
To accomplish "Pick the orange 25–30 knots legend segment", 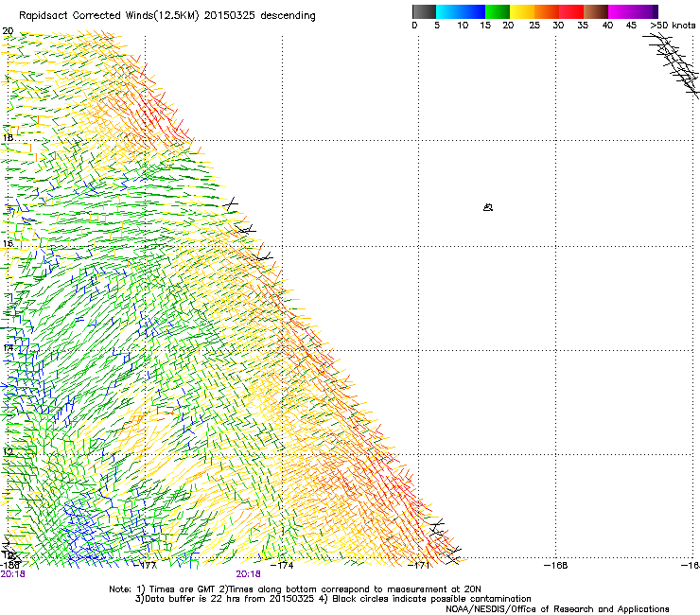I will [x=547, y=11].
